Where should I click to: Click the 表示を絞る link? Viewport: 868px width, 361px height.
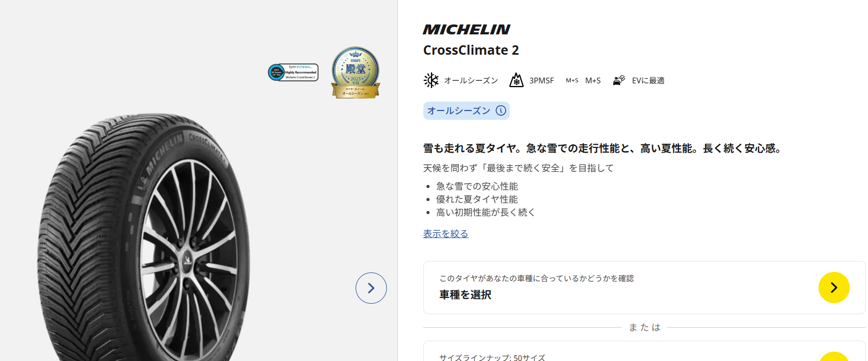tap(446, 233)
